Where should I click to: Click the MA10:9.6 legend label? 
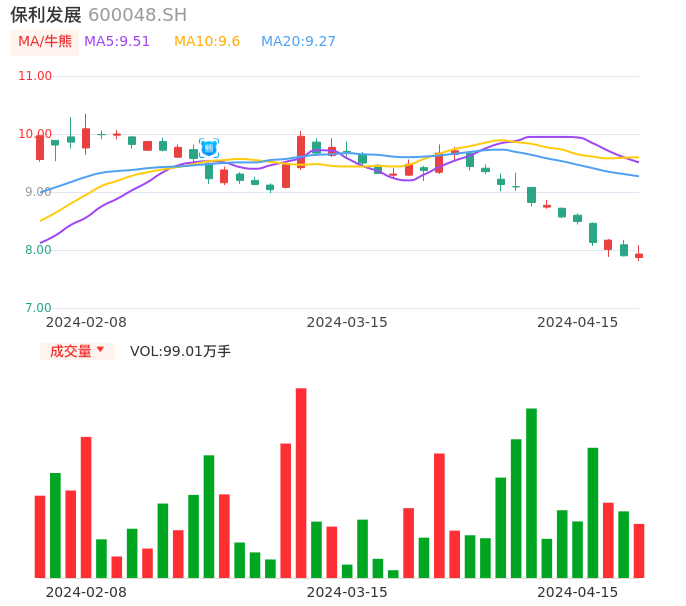coord(207,42)
